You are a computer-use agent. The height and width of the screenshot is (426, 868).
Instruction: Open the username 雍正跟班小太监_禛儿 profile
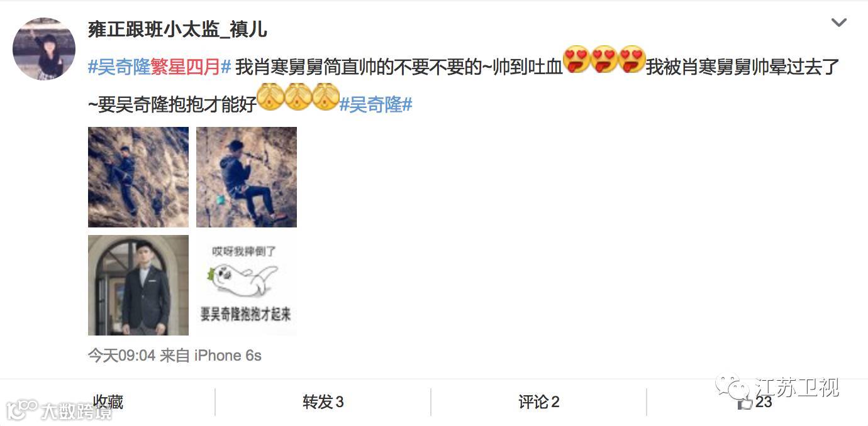coord(177,29)
